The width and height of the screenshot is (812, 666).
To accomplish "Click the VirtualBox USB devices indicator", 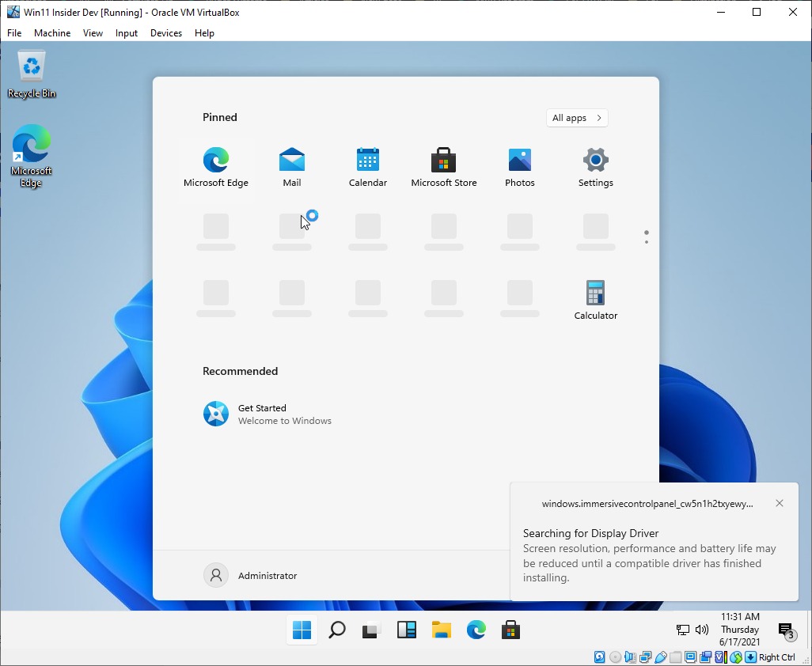I will (x=660, y=657).
